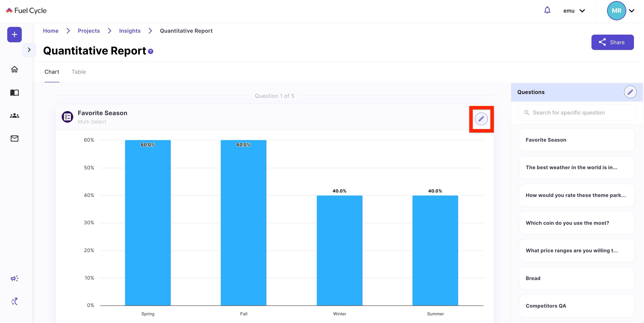Click help icon beside Quantitative Report
644x323 pixels.
click(x=150, y=51)
